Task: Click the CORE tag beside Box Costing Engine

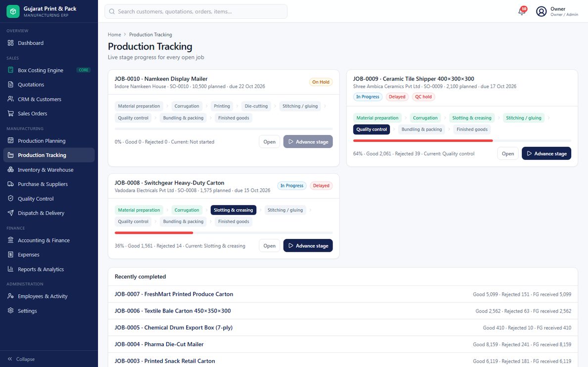Action: (84, 70)
